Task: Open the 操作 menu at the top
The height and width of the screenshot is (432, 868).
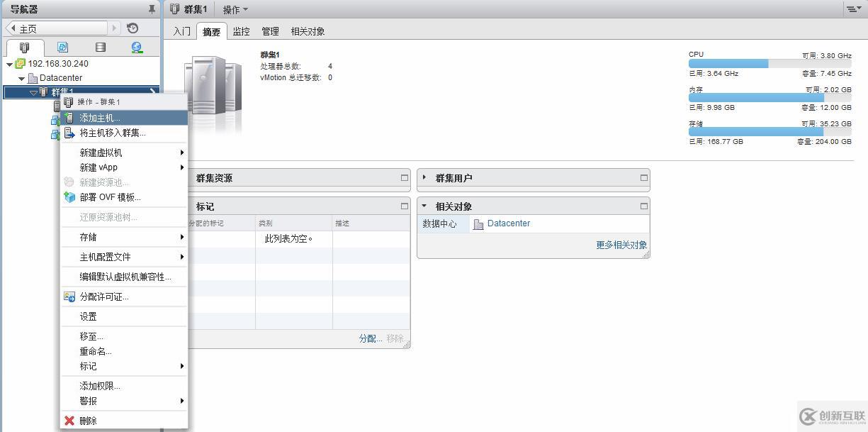Action: tap(235, 9)
